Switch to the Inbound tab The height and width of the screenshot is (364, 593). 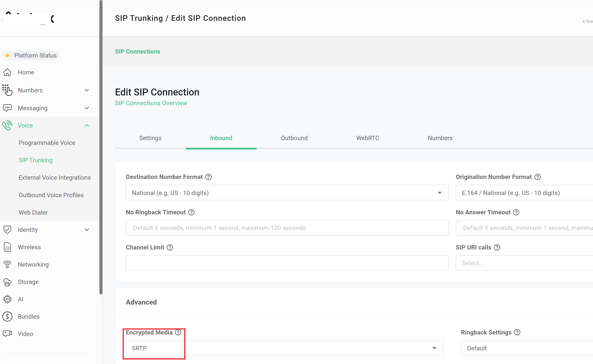pyautogui.click(x=221, y=138)
